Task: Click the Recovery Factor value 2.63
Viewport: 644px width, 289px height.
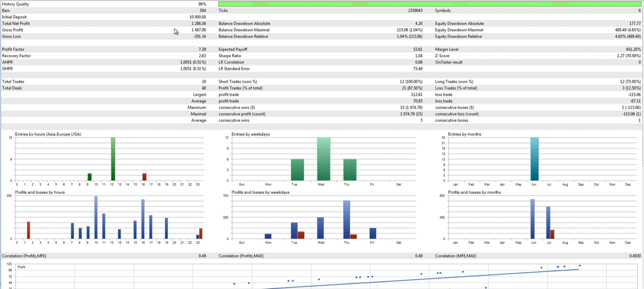Action: (202, 56)
